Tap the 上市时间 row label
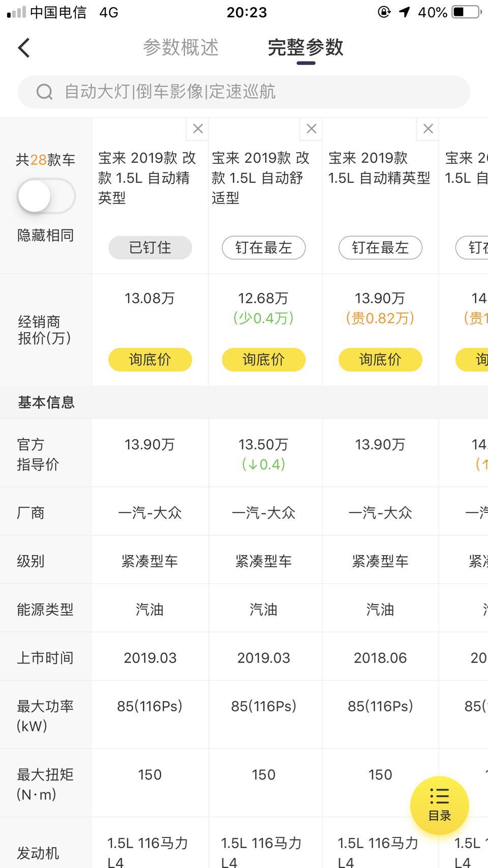The image size is (488, 868). [x=45, y=657]
